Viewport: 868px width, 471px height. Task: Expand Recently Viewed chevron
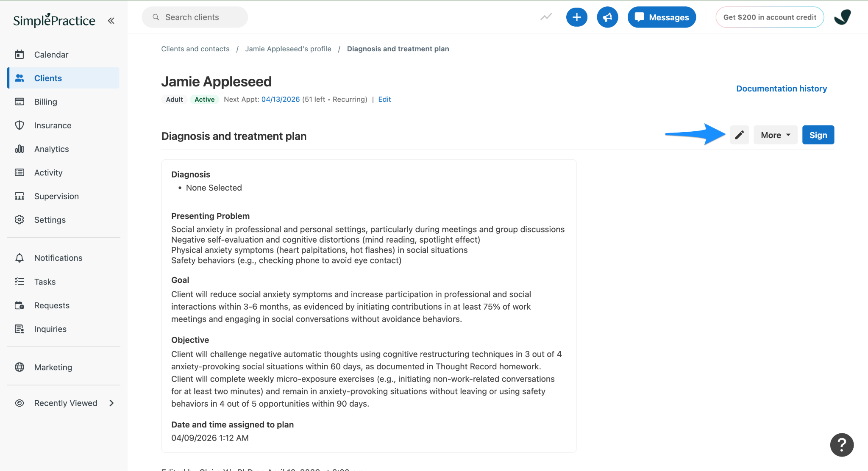[111, 403]
